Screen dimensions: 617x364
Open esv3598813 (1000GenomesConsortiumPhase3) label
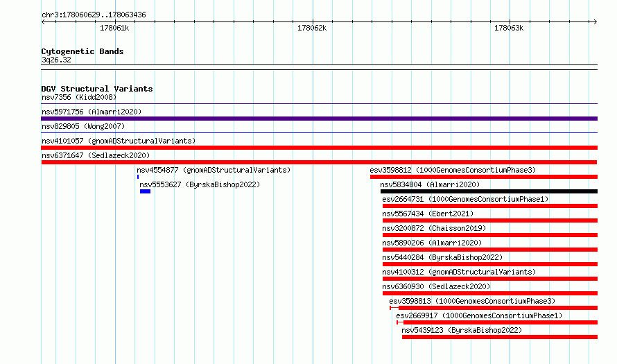click(472, 301)
